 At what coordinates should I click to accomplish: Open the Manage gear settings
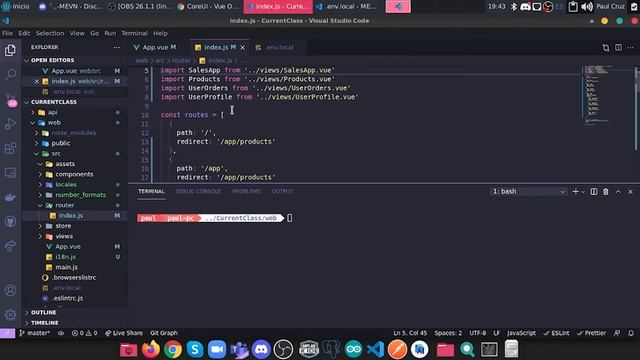click(10, 314)
